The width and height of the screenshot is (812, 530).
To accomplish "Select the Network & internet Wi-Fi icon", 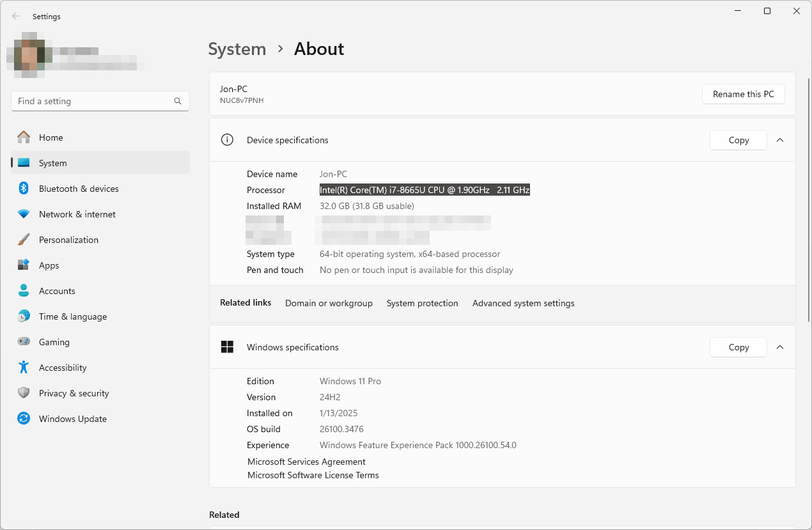I will tap(24, 214).
